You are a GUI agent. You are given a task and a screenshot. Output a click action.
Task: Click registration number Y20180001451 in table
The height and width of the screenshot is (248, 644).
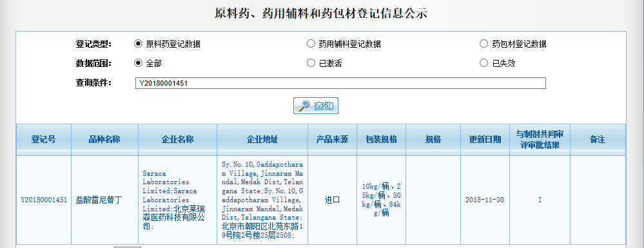point(44,200)
